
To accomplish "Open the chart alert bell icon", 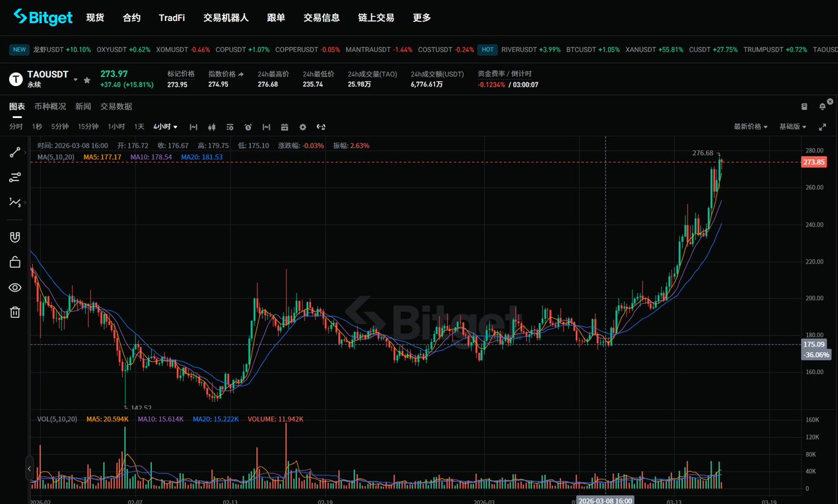I will coord(823,107).
